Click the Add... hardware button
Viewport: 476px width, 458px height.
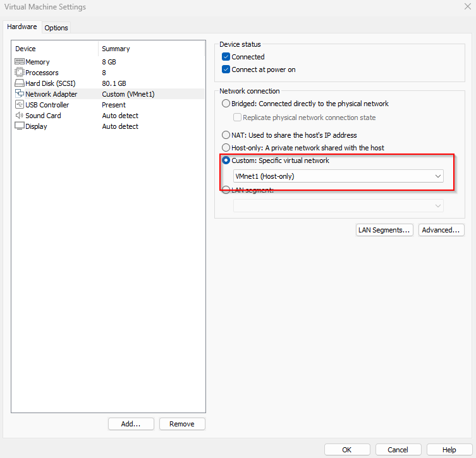coord(131,424)
